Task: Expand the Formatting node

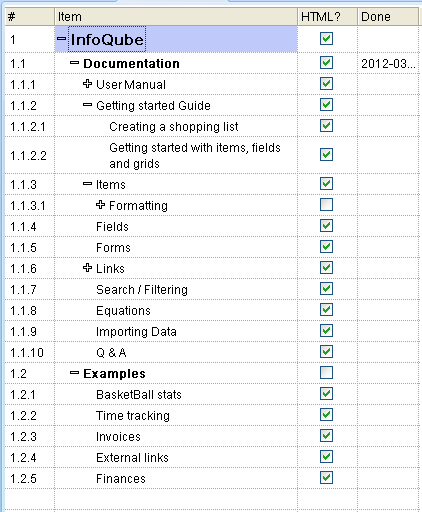Action: (100, 204)
